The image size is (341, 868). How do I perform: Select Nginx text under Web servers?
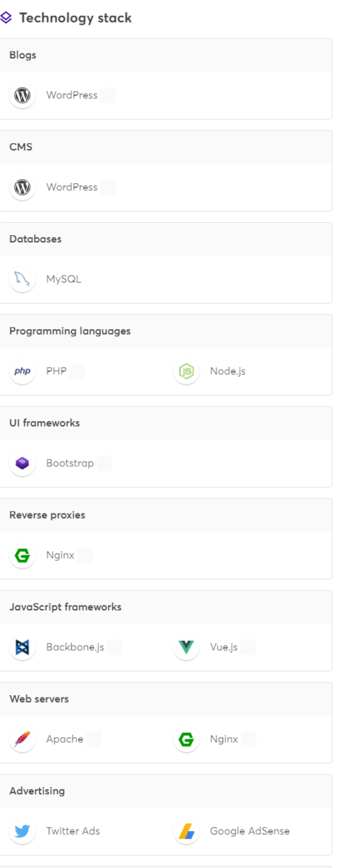(224, 739)
